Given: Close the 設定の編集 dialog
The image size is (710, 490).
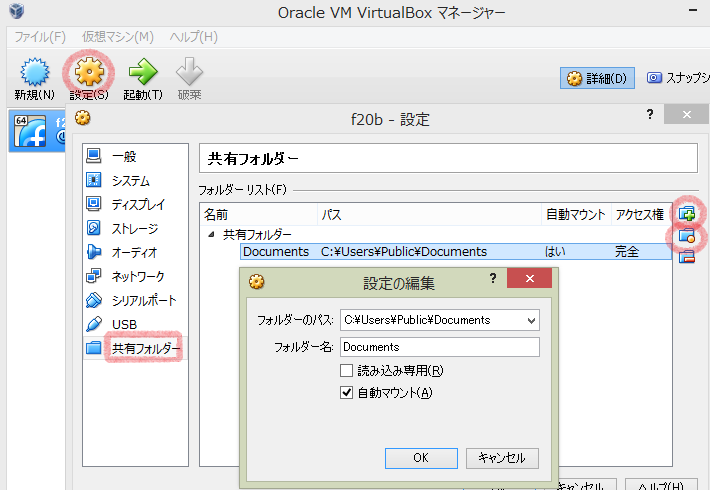Looking at the screenshot, I should 529,278.
